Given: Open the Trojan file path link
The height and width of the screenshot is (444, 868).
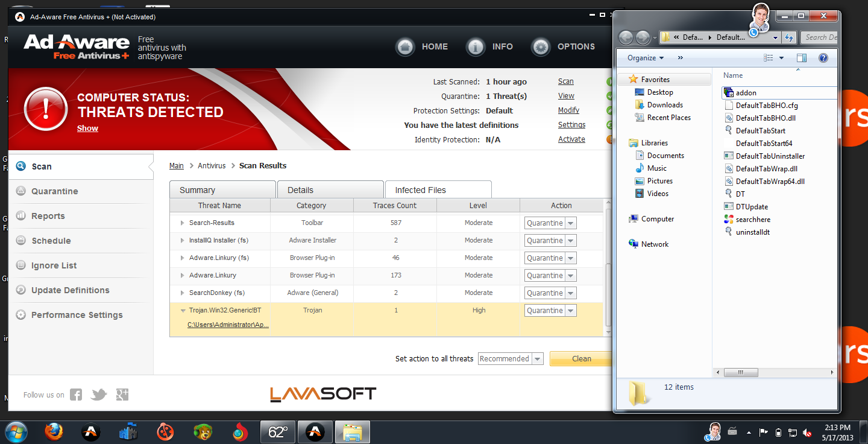Looking at the screenshot, I should click(228, 325).
